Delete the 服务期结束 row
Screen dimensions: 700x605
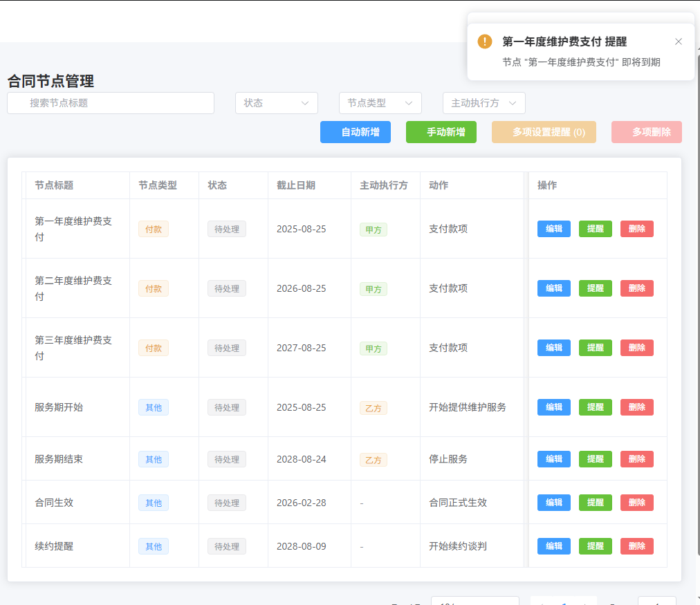pos(636,459)
